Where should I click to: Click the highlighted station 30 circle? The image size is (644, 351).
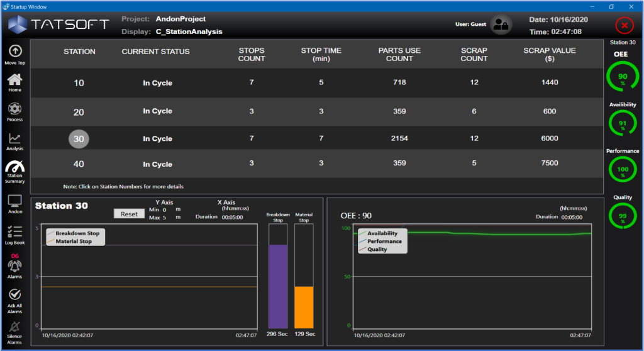tap(79, 139)
